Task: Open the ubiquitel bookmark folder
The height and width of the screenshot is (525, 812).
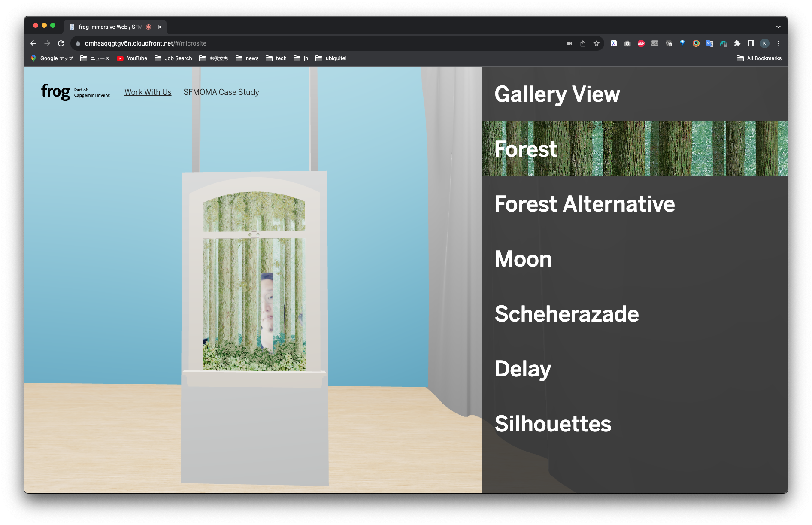Action: click(331, 58)
